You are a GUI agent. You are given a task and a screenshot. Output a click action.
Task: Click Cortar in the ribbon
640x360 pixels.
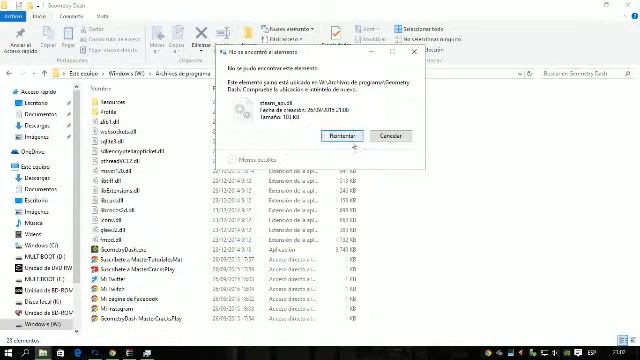coord(92,29)
